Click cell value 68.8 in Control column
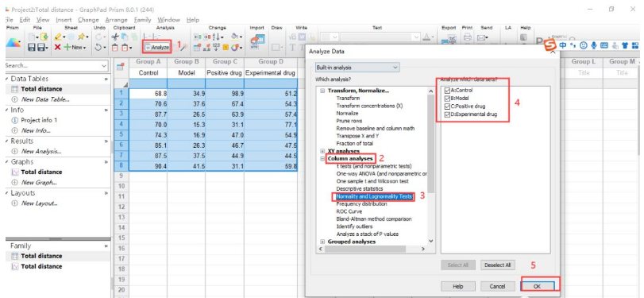644x298 pixels. click(148, 93)
